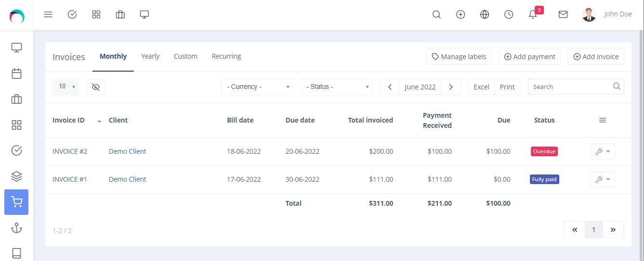Go to the first page with double-left arrows

[x=575, y=230]
